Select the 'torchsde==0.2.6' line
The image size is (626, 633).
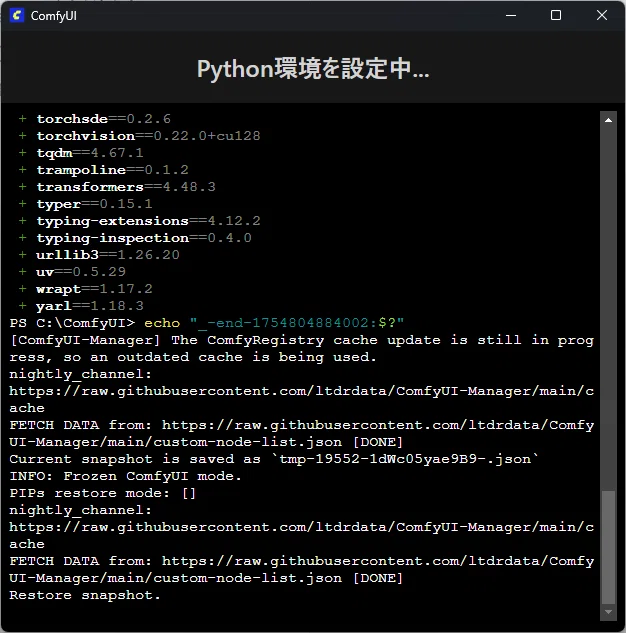94,119
